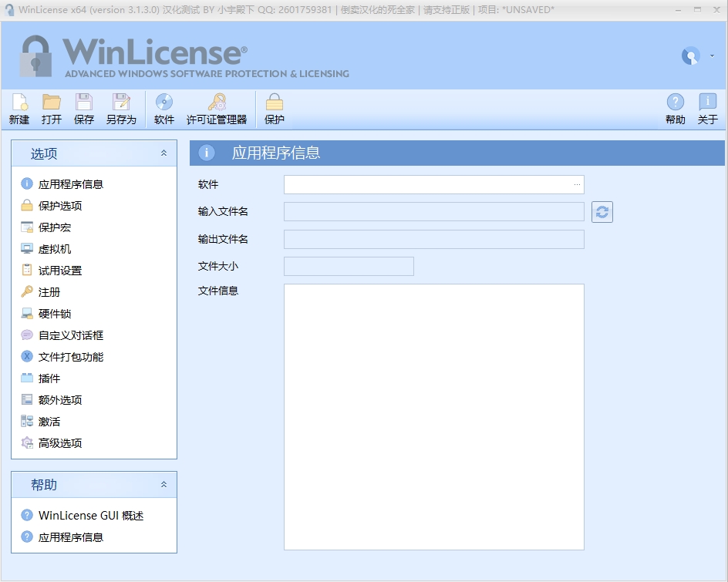Close the WinLicense window
The image size is (728, 582).
pyautogui.click(x=716, y=10)
